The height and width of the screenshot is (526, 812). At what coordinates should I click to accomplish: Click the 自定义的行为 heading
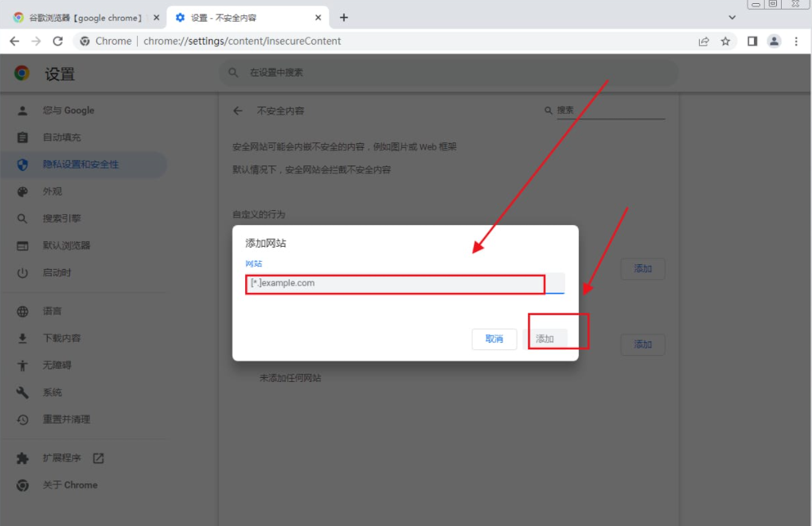click(259, 214)
